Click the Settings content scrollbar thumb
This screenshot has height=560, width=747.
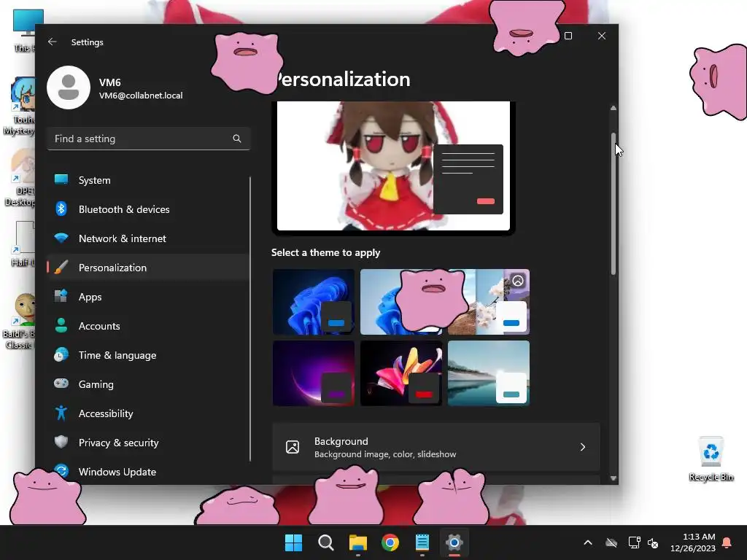(x=614, y=204)
